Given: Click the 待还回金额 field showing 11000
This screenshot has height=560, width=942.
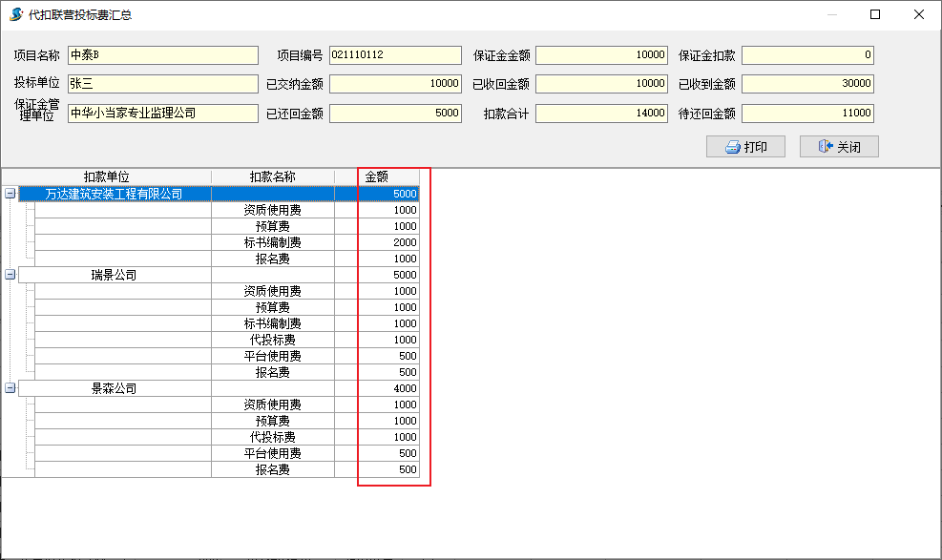Looking at the screenshot, I should pyautogui.click(x=807, y=114).
